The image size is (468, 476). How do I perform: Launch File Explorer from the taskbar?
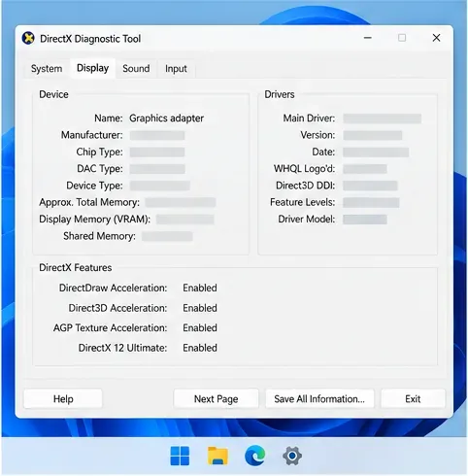point(217,456)
